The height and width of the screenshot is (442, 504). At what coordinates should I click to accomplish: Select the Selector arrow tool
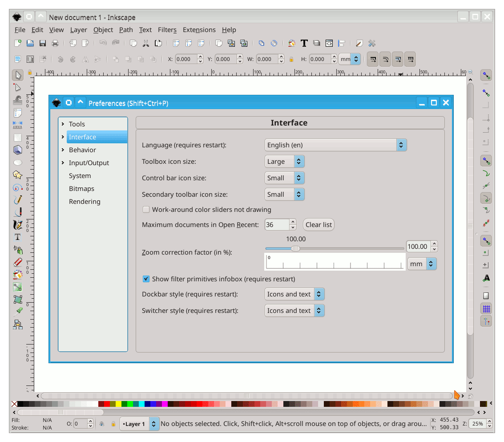point(18,75)
